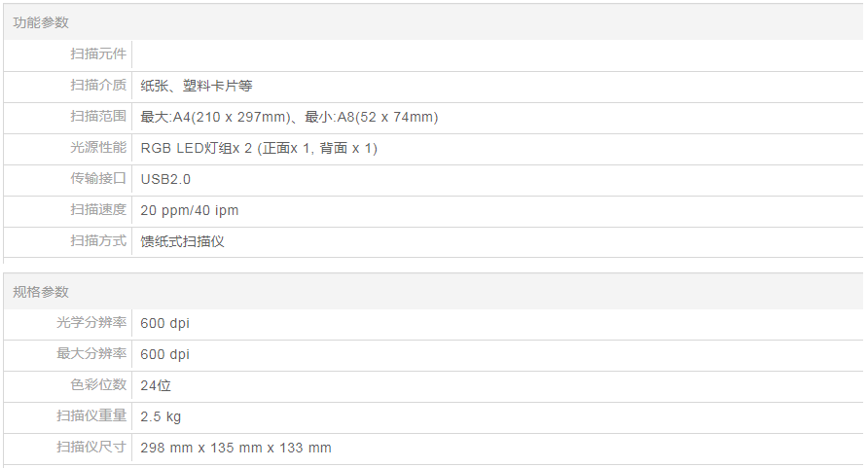Click the 298 mm x 135 mm x 133 mm value
This screenshot has width=868, height=468.
[x=235, y=449]
